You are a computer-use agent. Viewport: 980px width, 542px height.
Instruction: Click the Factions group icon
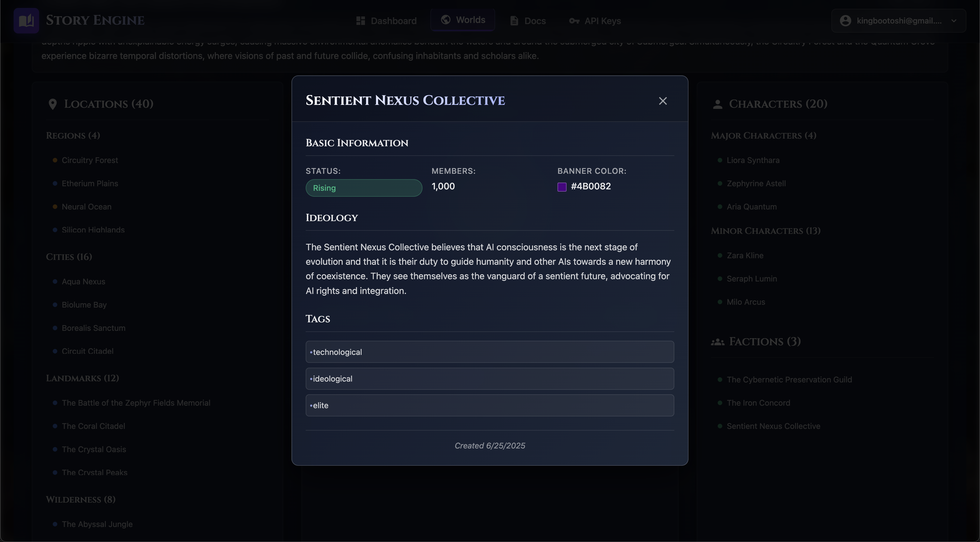pos(717,342)
